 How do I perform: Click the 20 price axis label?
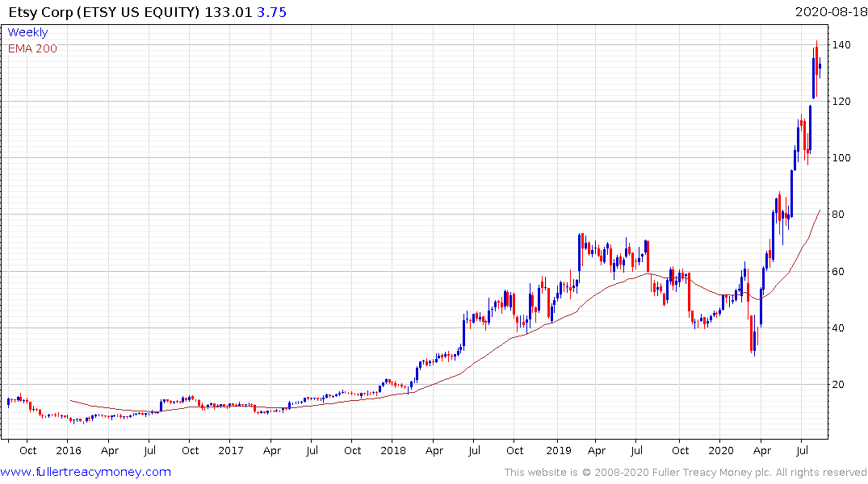pyautogui.click(x=838, y=384)
